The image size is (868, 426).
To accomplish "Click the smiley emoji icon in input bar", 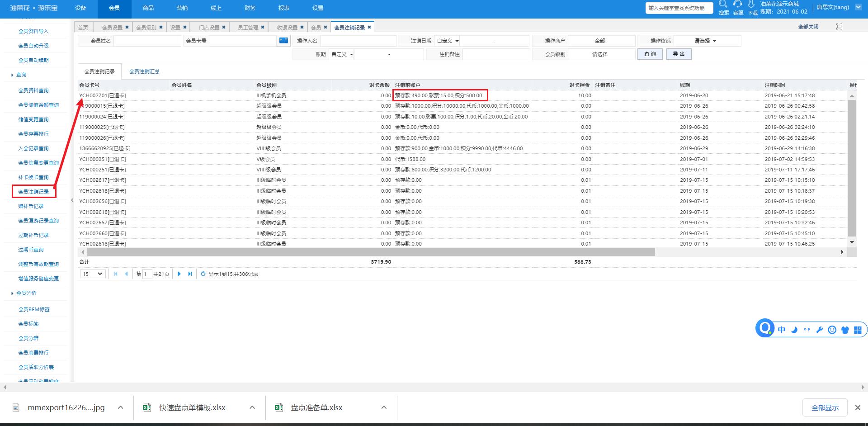I will [832, 330].
